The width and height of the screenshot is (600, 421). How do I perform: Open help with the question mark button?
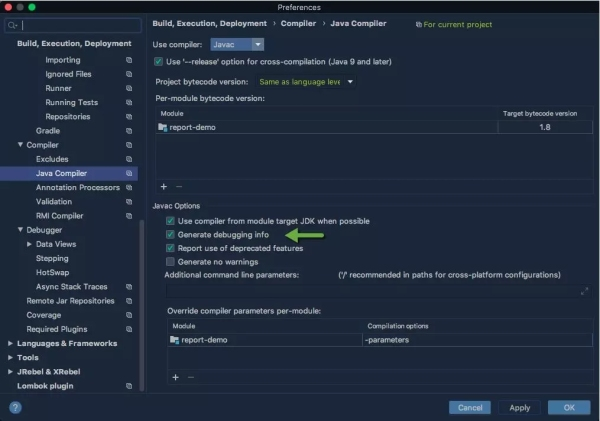pos(15,407)
